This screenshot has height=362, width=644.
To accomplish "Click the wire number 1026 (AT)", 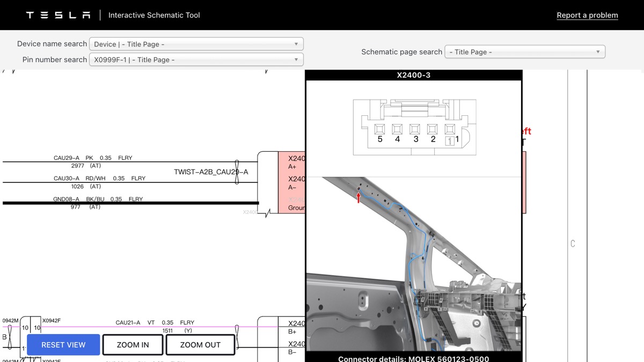I will click(x=86, y=186).
